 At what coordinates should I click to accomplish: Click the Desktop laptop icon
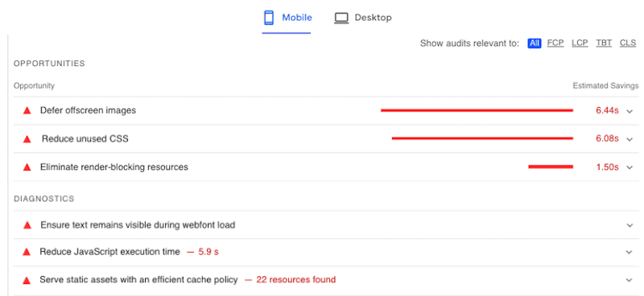click(341, 18)
